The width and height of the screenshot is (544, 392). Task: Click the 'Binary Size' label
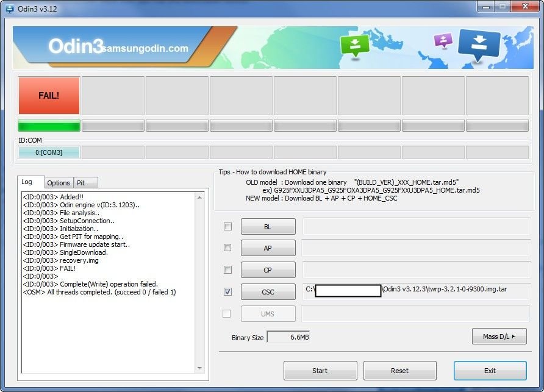(x=248, y=338)
